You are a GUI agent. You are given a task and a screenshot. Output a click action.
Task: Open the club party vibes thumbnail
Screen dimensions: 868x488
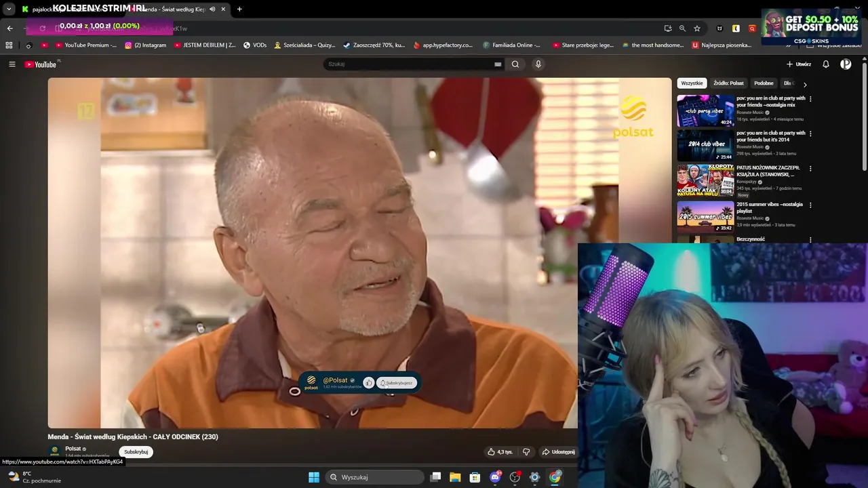tap(705, 110)
